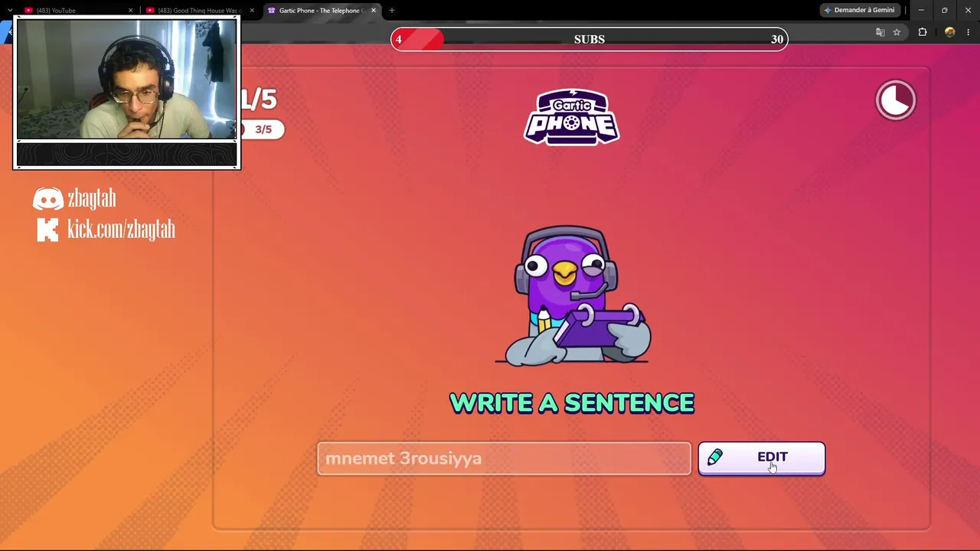980x551 pixels.
Task: Click the 3/5 progress badge
Action: tap(263, 129)
